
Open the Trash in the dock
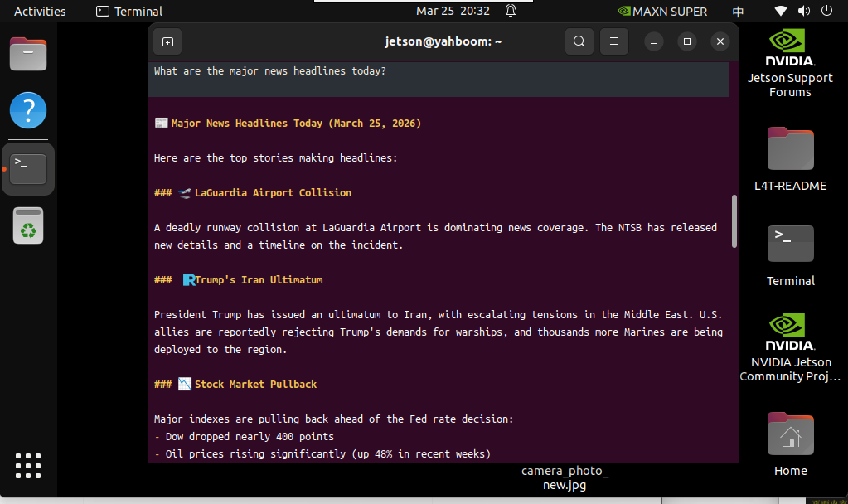click(28, 225)
